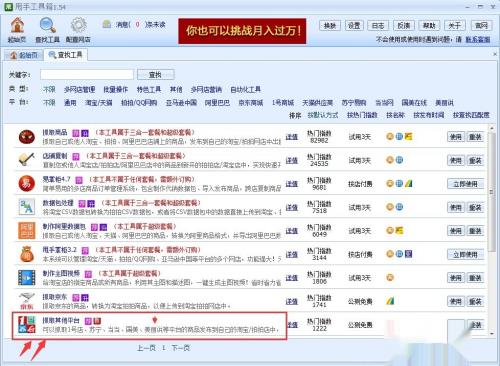Click the red 易掌柜4.7 tool icon
Viewport: 500px width, 366px height.
[x=27, y=184]
